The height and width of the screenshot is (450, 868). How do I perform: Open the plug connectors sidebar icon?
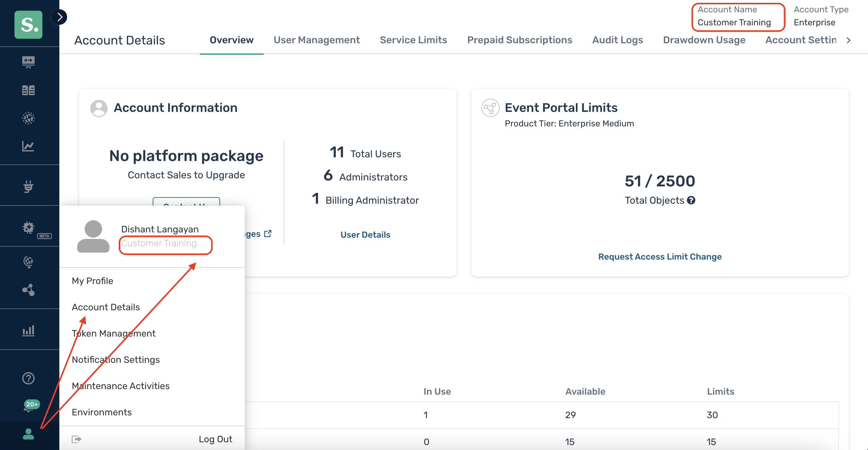28,186
